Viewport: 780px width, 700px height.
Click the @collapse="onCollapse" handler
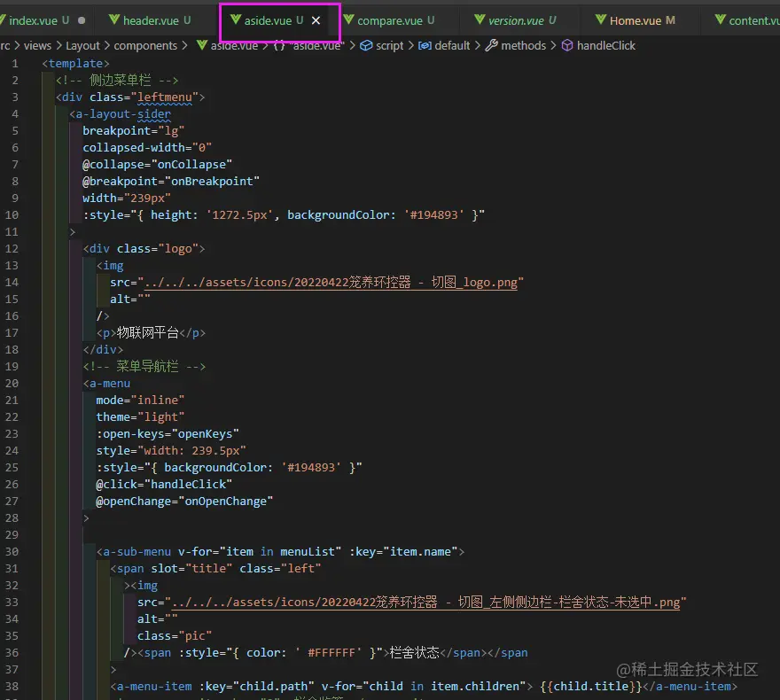[x=157, y=165]
